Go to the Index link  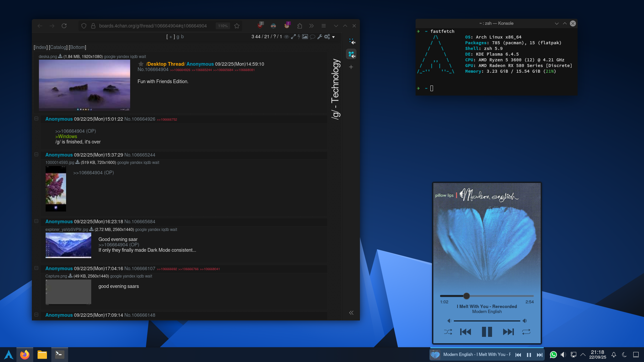pos(41,47)
